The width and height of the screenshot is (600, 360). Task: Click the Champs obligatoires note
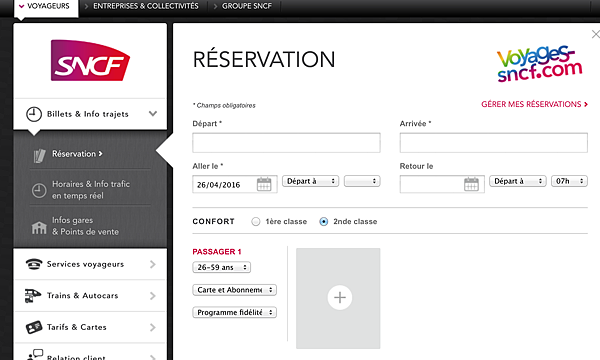click(x=224, y=105)
